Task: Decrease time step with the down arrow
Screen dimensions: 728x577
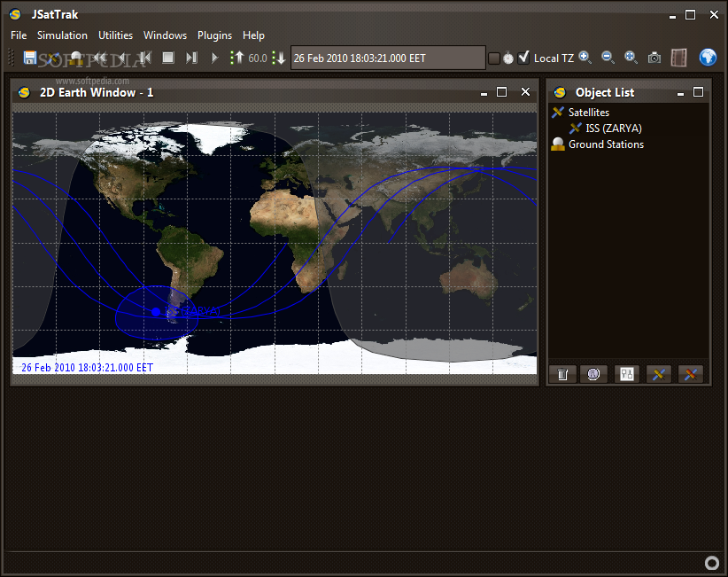Action: tap(279, 58)
